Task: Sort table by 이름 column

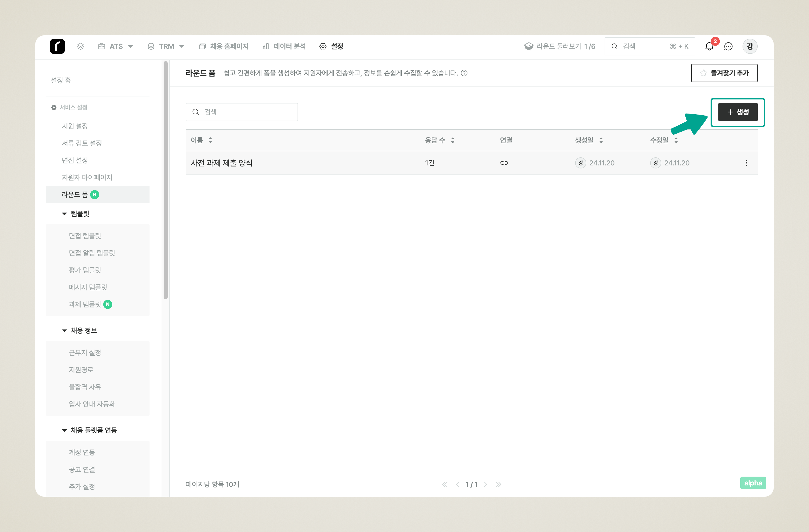Action: click(x=210, y=140)
